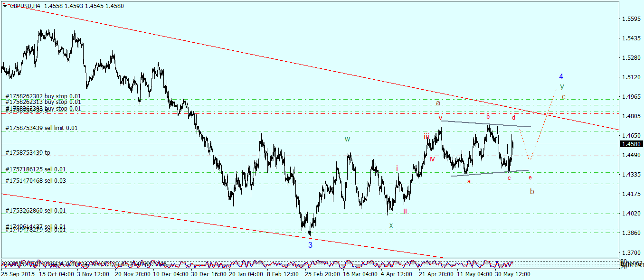Click the pink wave label i
The height and width of the screenshot is (280, 644).
pyautogui.click(x=397, y=168)
